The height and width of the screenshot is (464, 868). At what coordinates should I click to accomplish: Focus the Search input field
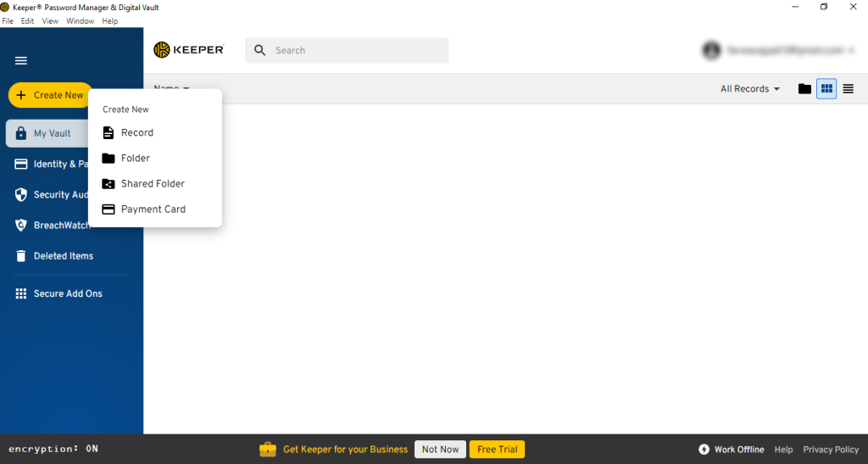(x=347, y=50)
